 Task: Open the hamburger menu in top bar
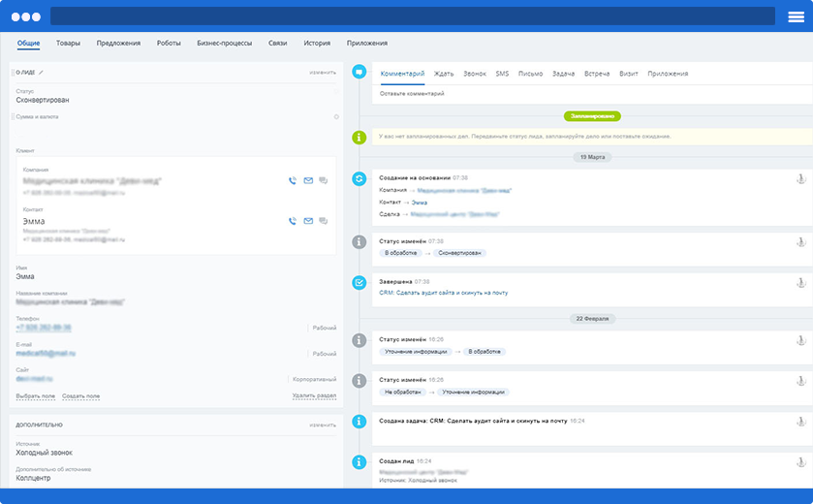796,16
